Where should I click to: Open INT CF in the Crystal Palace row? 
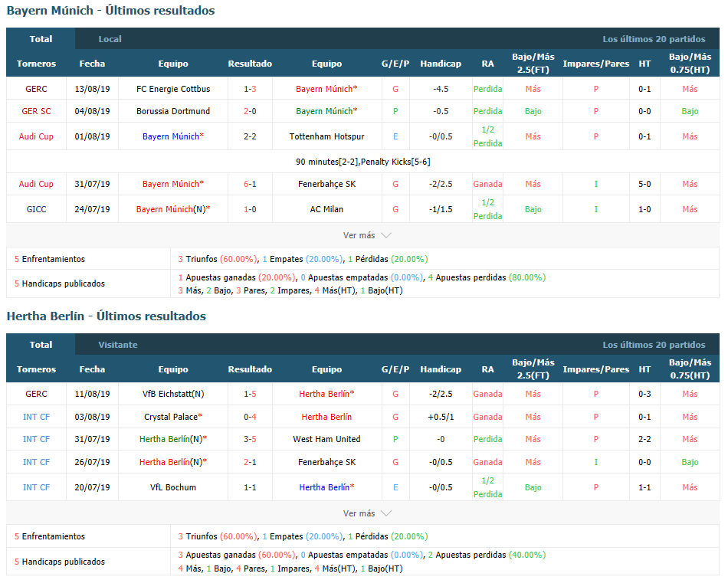(x=36, y=417)
